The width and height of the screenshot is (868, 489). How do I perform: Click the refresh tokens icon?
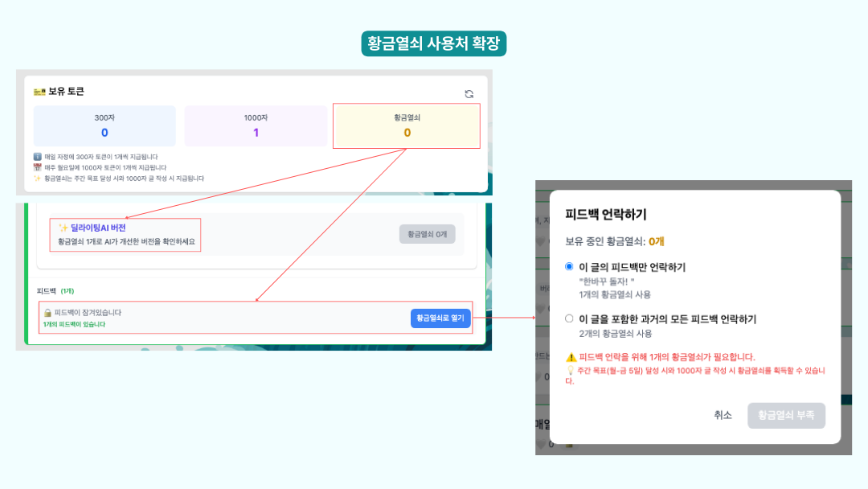tap(469, 94)
